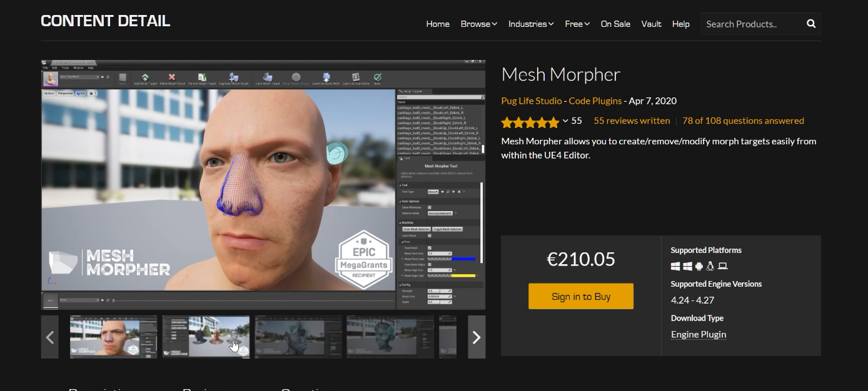Focus the Search Products input field
Screen dimensions: 868x391
coord(750,24)
